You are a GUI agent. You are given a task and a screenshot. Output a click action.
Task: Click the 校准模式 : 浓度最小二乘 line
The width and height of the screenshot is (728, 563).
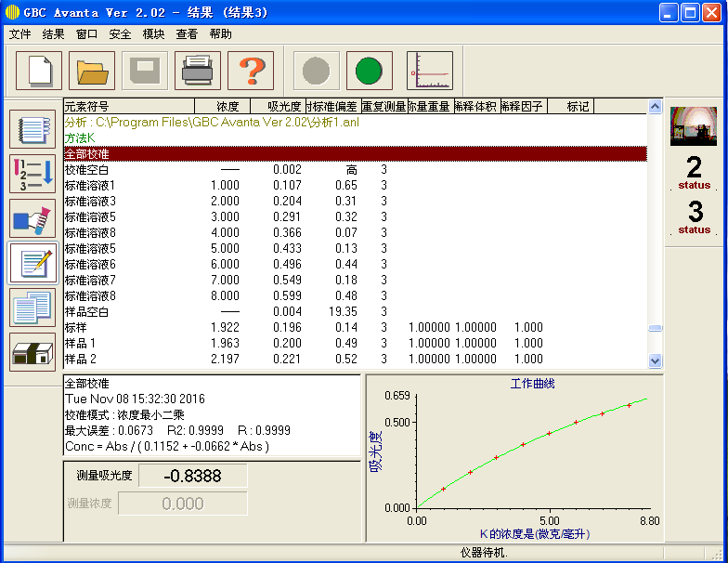point(124,414)
